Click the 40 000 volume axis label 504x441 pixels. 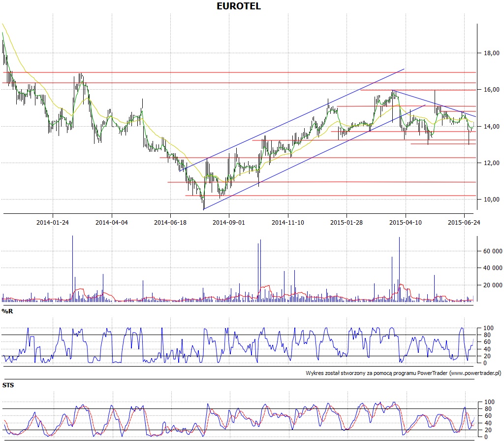[x=493, y=268]
